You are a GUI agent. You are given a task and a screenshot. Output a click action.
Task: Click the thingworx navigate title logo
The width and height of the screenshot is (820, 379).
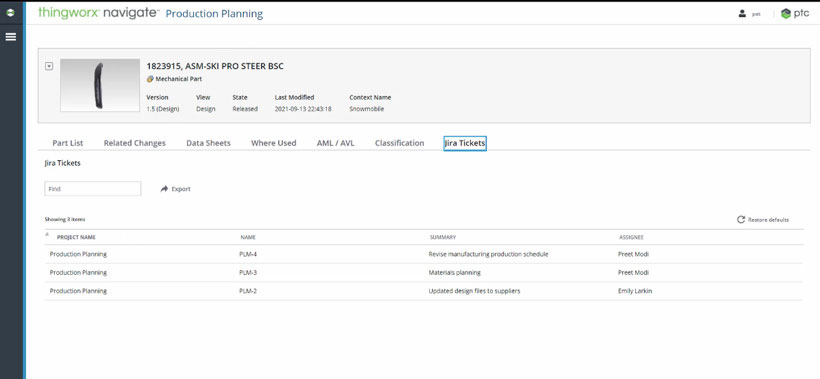click(x=98, y=13)
